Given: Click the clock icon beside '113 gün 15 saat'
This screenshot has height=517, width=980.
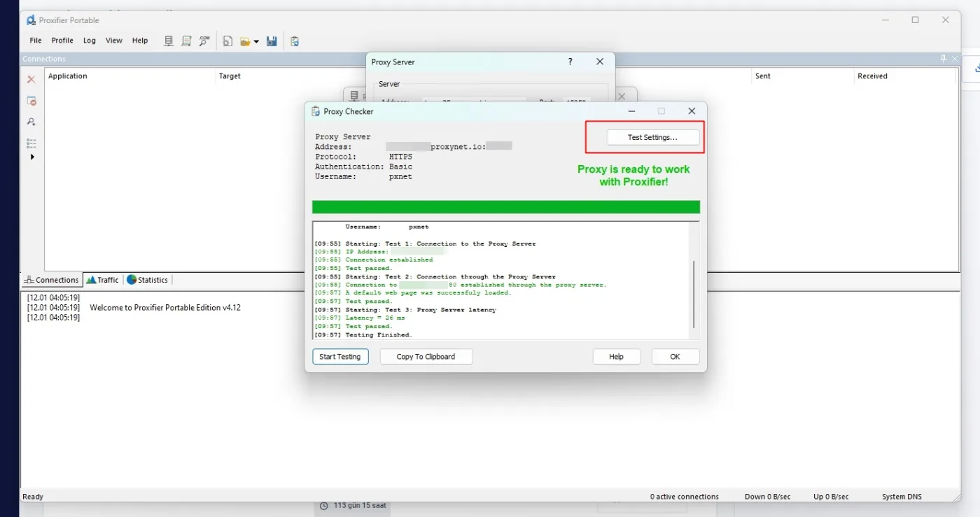Looking at the screenshot, I should click(324, 506).
